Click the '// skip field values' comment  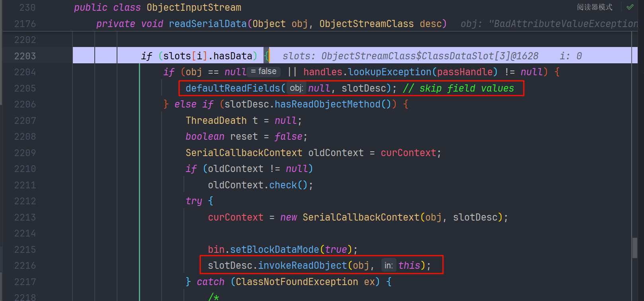(458, 88)
